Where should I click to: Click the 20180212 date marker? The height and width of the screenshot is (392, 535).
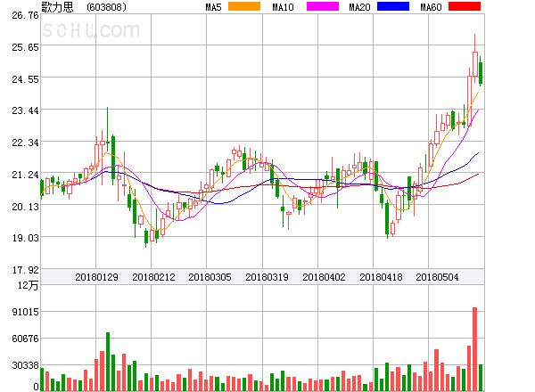point(153,277)
